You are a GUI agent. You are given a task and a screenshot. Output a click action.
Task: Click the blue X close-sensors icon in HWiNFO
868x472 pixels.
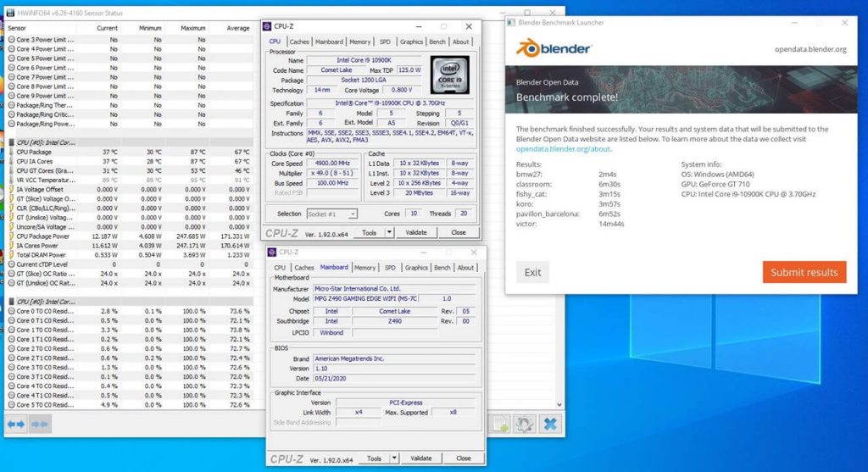tap(549, 425)
